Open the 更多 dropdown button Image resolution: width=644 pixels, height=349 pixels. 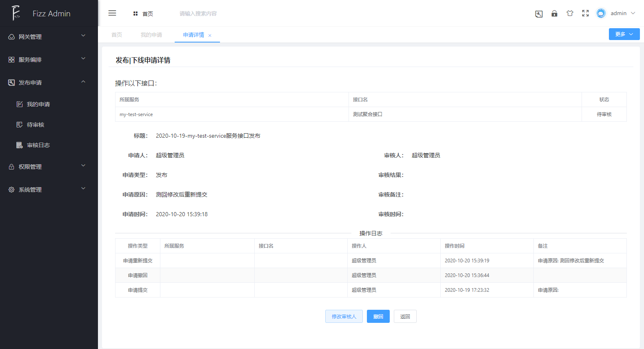coord(624,34)
